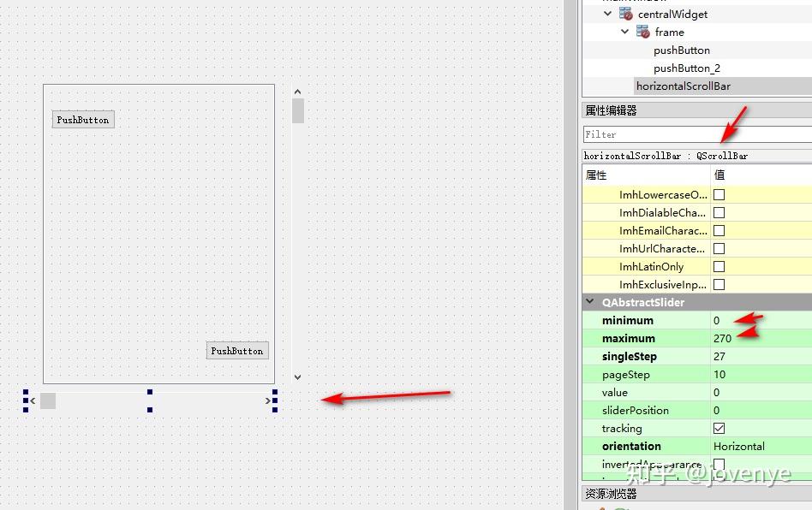Click the right arrow on the horizontal scrollbar widget
This screenshot has width=812, height=510.
(x=268, y=400)
